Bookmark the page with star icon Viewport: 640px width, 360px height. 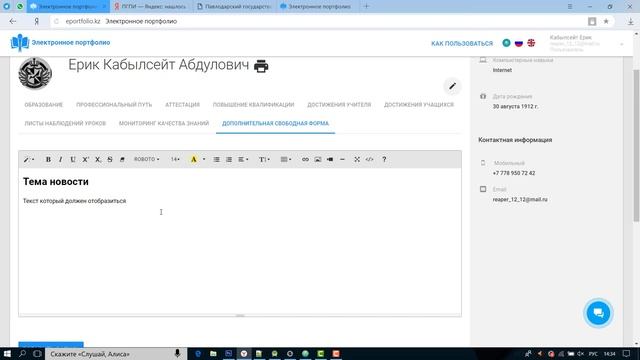pos(606,21)
